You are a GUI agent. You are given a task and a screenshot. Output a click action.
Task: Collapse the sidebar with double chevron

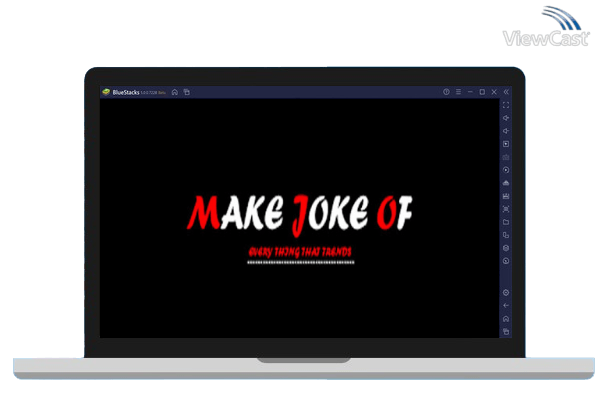[x=506, y=92]
